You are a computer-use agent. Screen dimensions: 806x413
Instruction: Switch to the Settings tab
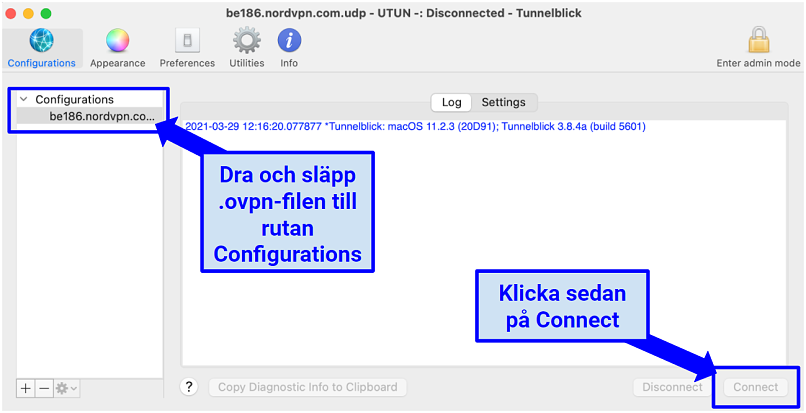click(x=503, y=102)
